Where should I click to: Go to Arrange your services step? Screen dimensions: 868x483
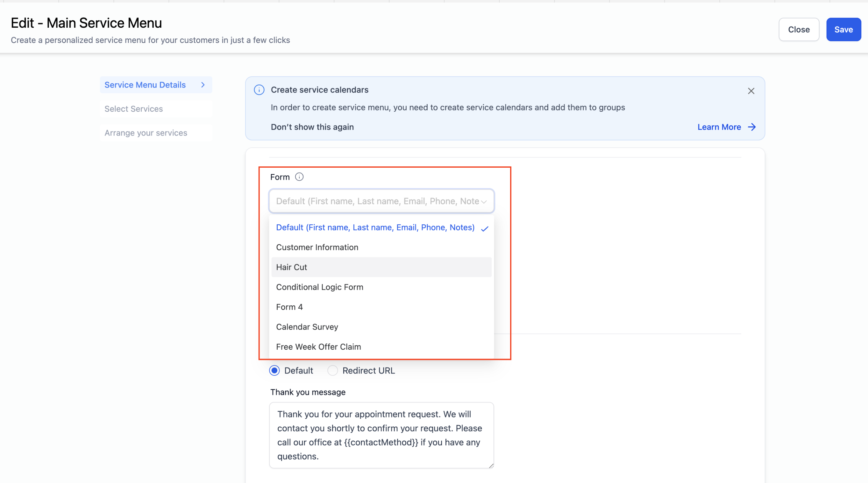(146, 133)
